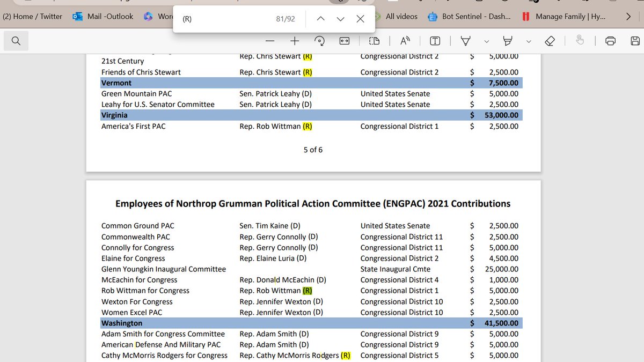Open the Home / Twitter bookmark
The width and height of the screenshot is (644, 362).
coord(33,17)
